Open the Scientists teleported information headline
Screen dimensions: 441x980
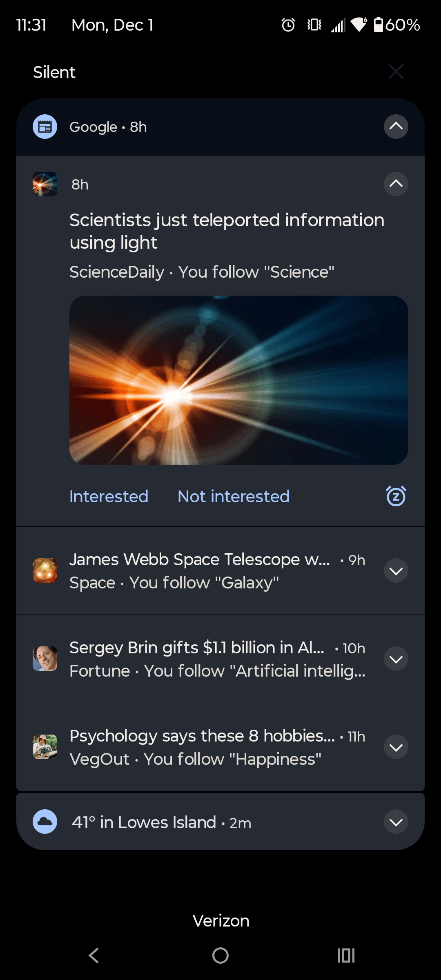click(x=227, y=231)
